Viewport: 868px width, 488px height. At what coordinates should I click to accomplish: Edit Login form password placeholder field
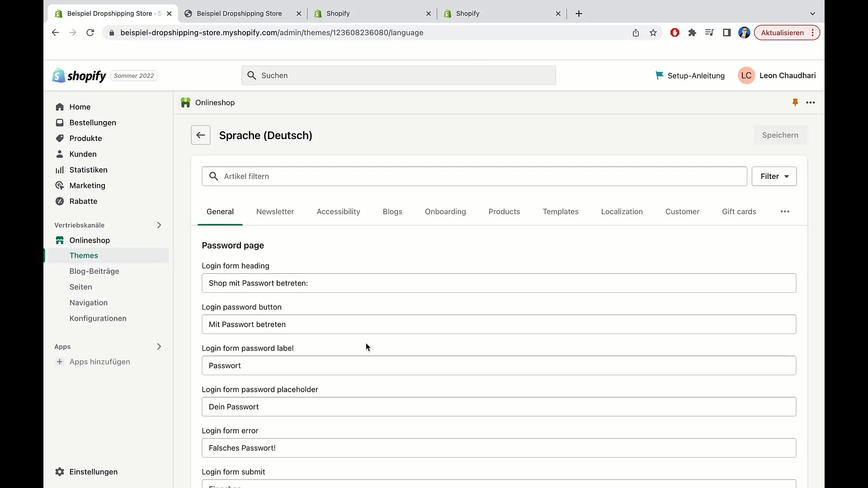[499, 407]
